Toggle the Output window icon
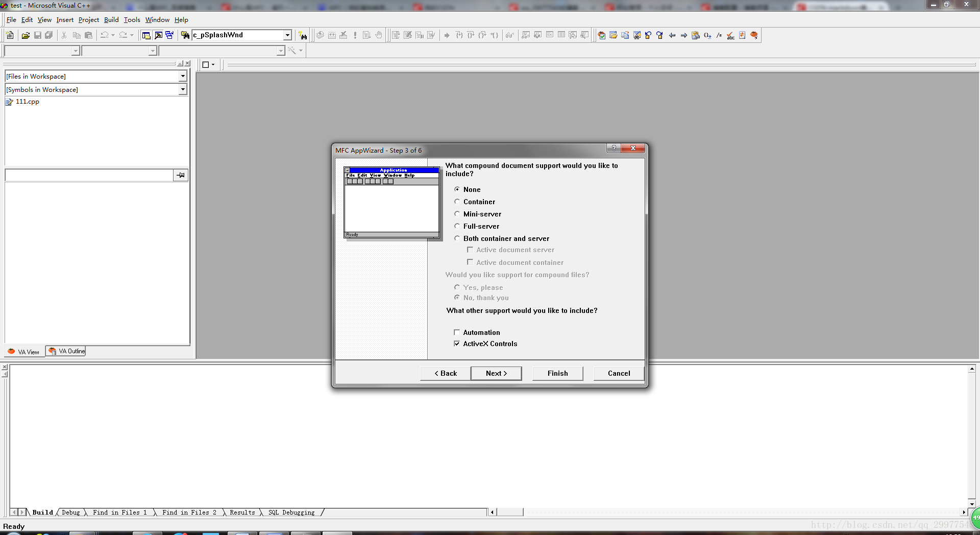The image size is (980, 535). pos(158,35)
